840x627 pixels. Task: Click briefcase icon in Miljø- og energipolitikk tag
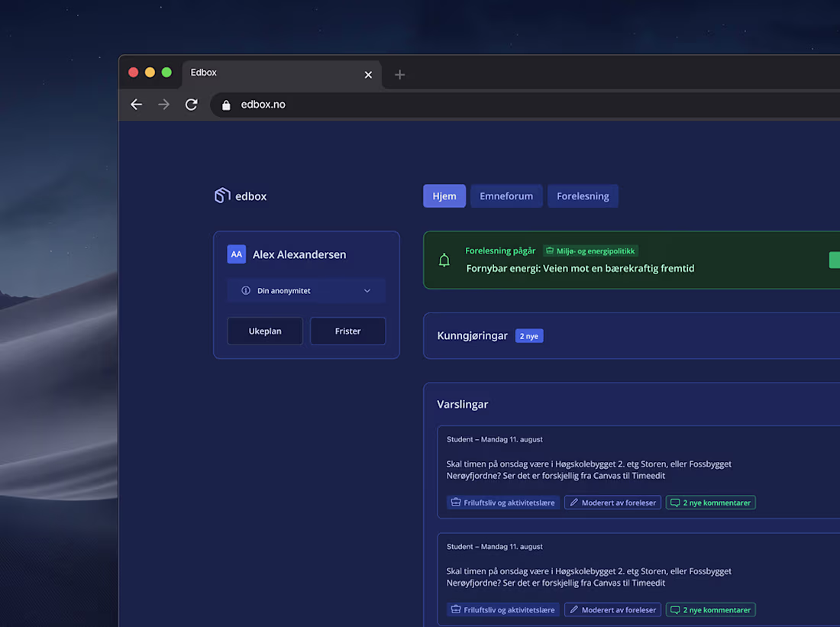click(550, 250)
